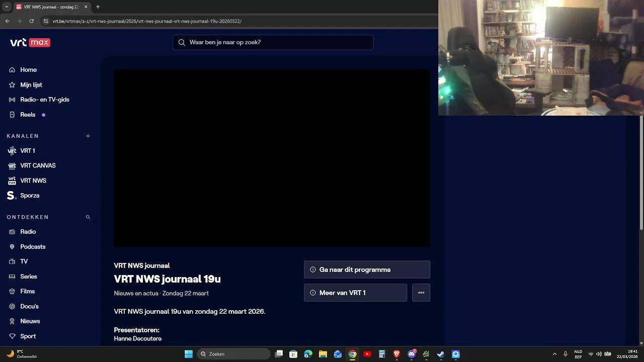Click the taskbar 'Zoeken' search box
This screenshot has height=362, width=644.
pos(234,354)
